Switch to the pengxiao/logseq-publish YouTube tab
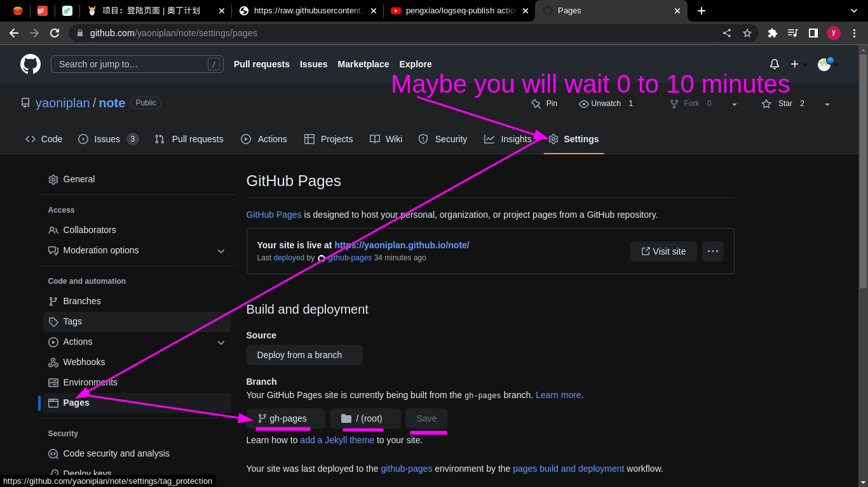 (x=459, y=11)
